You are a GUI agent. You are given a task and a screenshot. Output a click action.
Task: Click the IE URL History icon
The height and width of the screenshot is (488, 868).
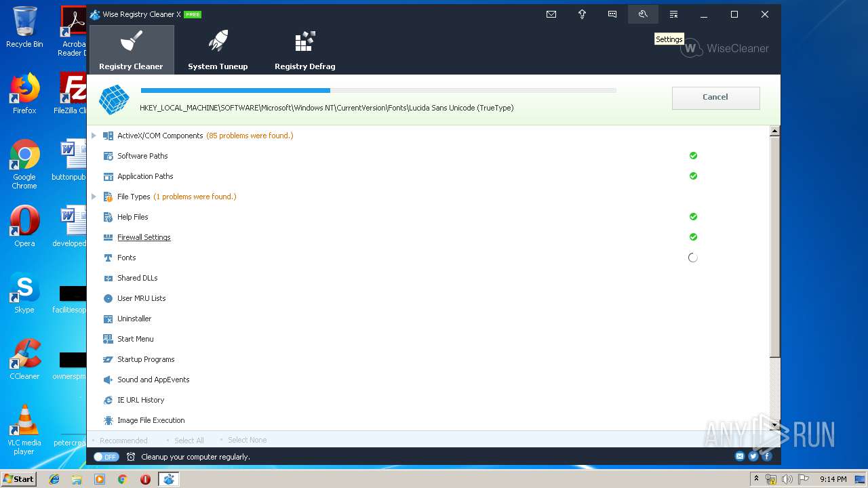point(108,400)
